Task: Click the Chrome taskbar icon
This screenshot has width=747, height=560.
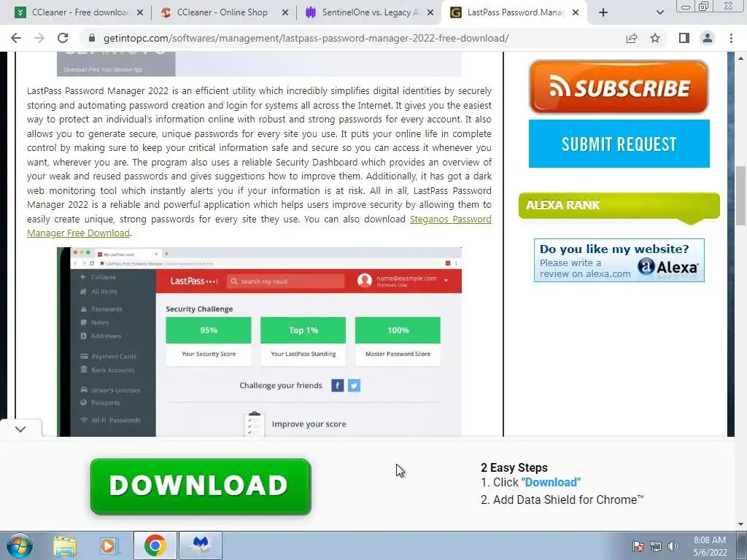Action: 155,545
